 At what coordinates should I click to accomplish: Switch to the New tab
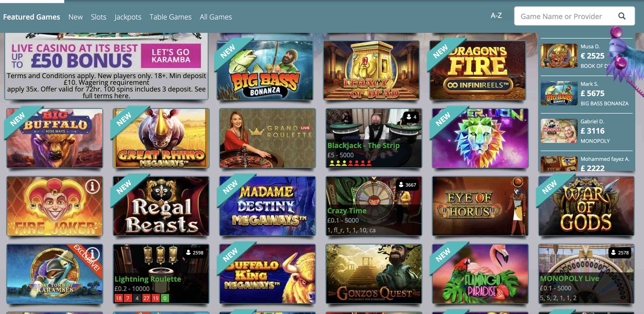pos(76,17)
